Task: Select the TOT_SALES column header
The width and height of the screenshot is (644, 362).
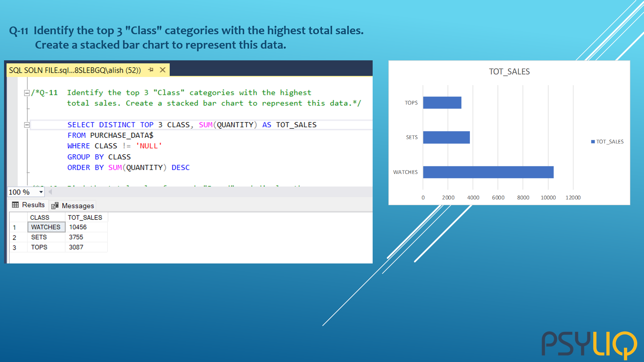Action: pos(85,218)
